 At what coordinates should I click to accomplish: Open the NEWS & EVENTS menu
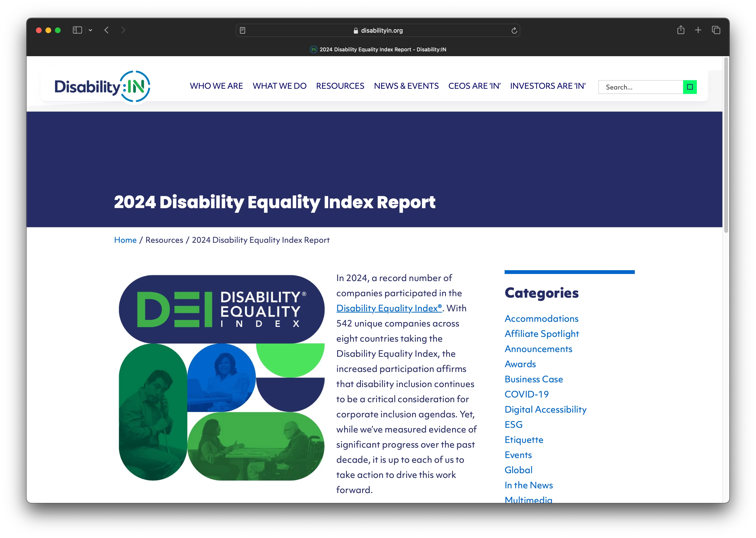click(x=406, y=86)
